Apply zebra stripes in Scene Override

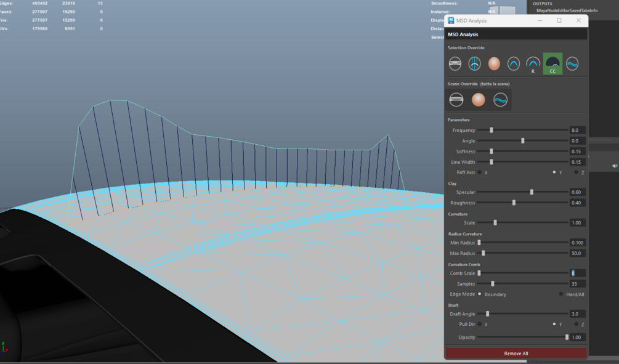pos(456,100)
